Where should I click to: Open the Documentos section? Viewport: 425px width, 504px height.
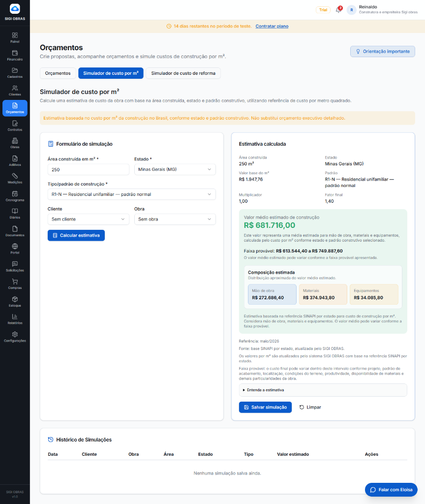pyautogui.click(x=15, y=231)
